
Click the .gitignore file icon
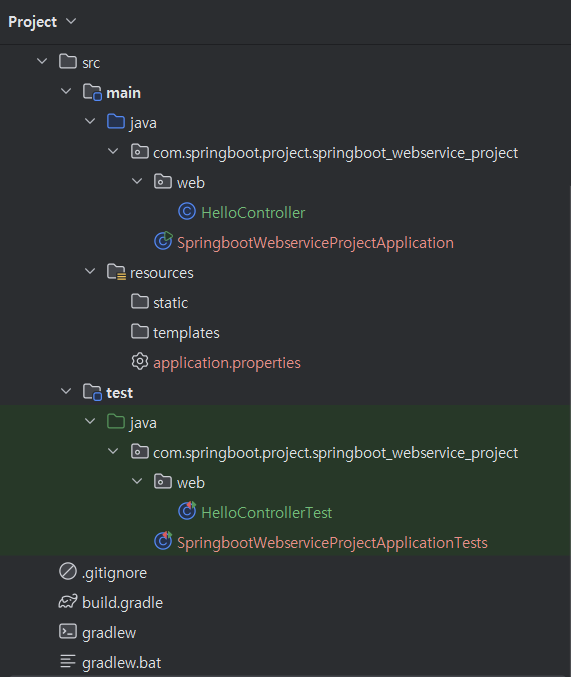pos(68,572)
